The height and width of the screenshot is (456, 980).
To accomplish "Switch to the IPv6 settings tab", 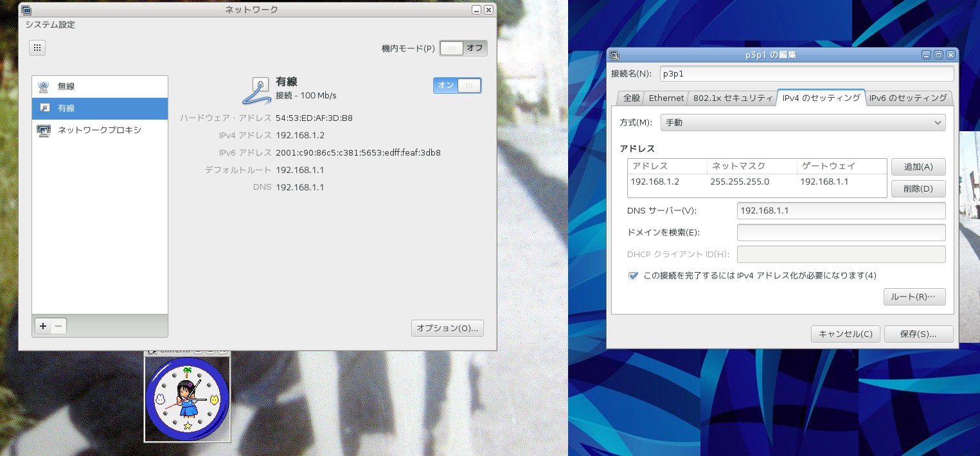I will [907, 98].
